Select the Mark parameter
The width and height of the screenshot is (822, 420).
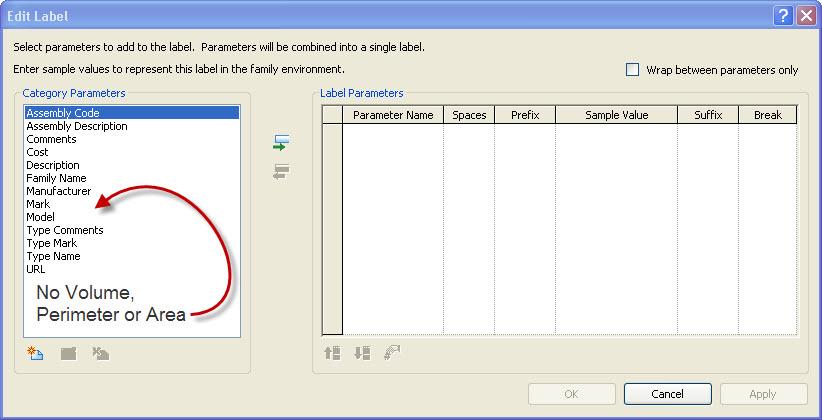(132, 204)
